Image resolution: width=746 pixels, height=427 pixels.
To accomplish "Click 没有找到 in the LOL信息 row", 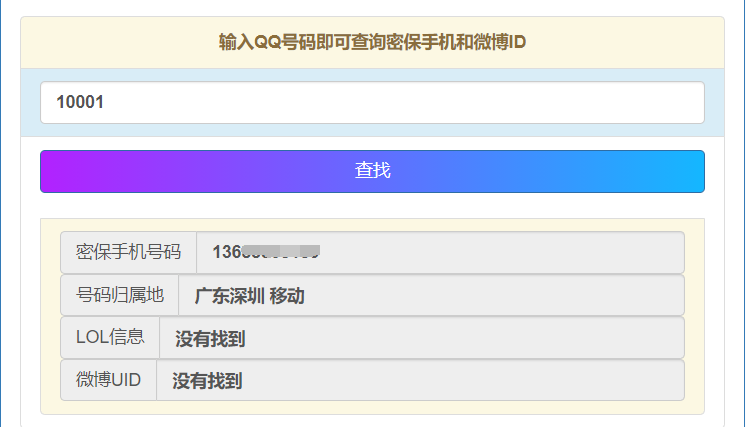I will pyautogui.click(x=210, y=339).
